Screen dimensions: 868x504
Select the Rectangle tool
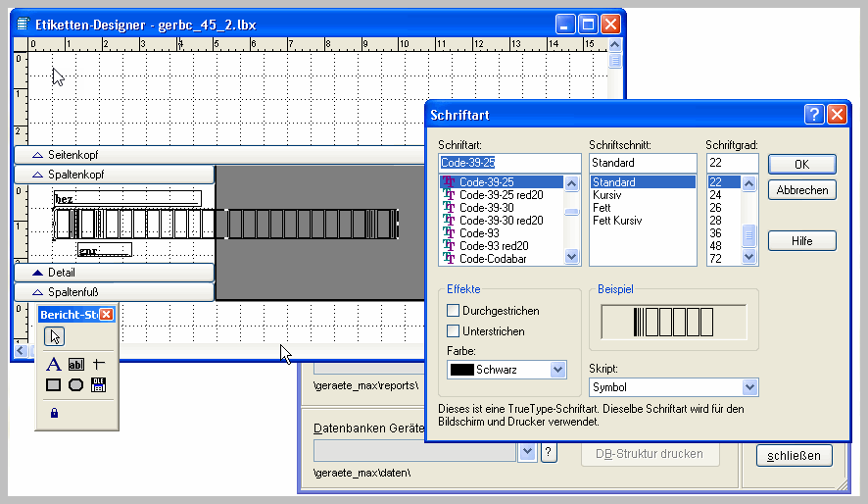(54, 384)
